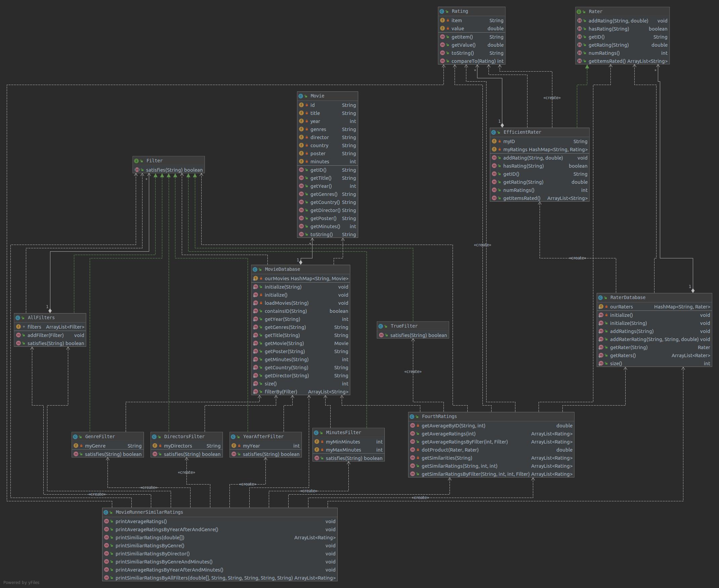Click the field icon next to ourRaters
Viewport: 719px width, 588px height.
601,307
